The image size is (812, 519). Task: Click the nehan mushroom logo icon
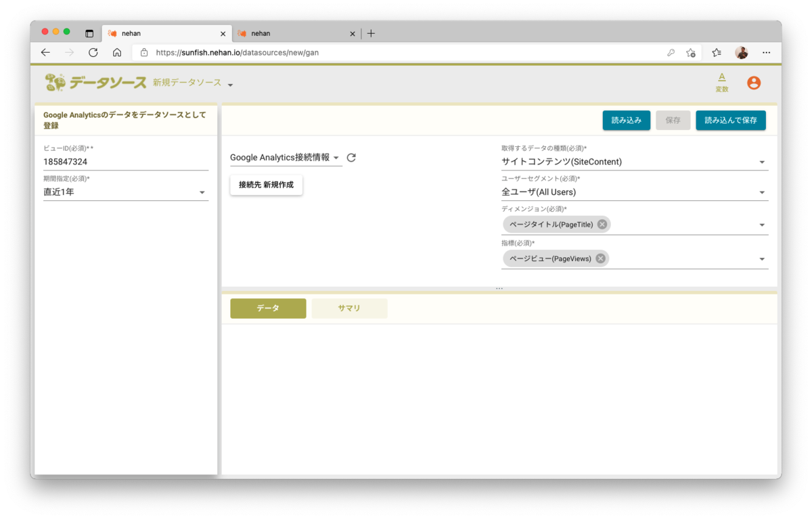tap(55, 82)
